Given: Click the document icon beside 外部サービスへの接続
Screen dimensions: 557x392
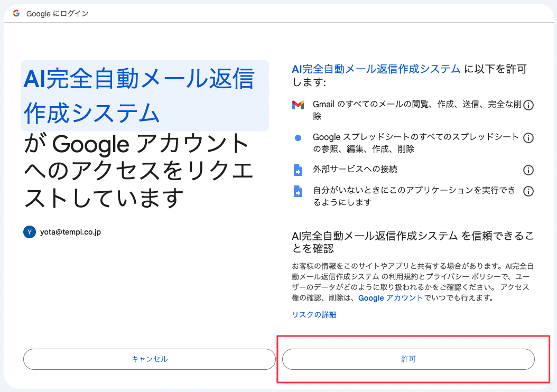Looking at the screenshot, I should [298, 171].
